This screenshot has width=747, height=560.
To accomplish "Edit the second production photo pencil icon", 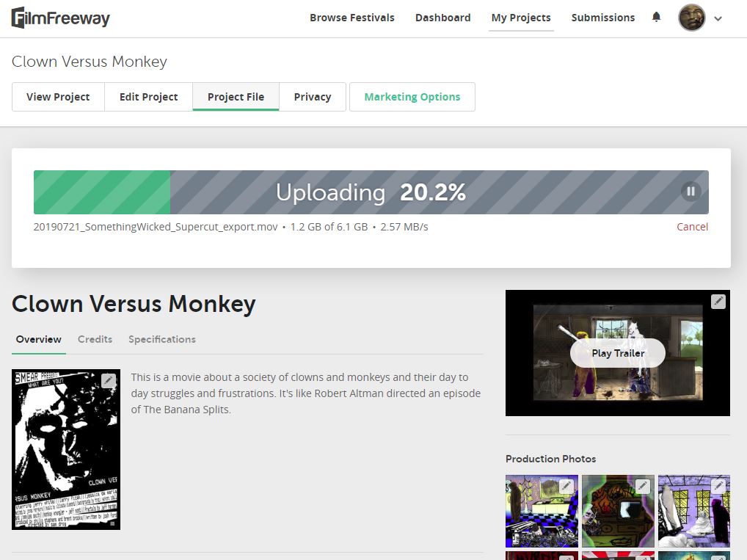I will tap(643, 486).
